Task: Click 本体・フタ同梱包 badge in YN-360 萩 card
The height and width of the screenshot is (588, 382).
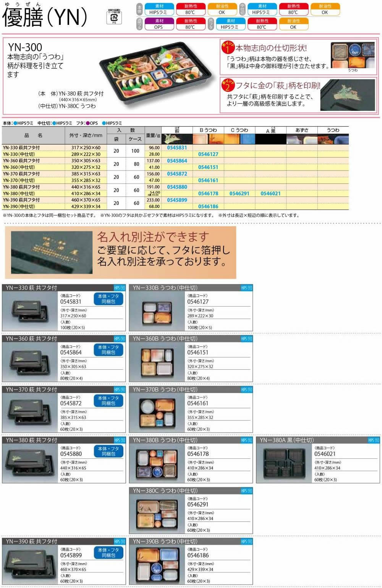Action: coord(108,350)
